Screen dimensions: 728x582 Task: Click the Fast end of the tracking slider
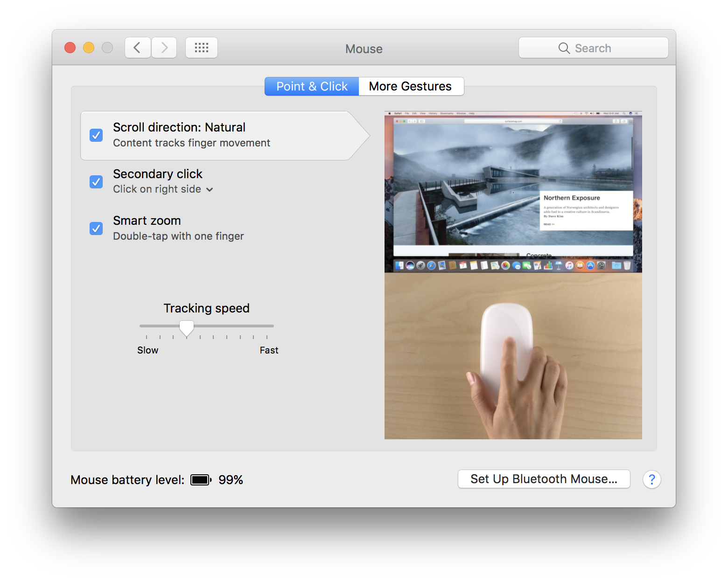(x=269, y=350)
